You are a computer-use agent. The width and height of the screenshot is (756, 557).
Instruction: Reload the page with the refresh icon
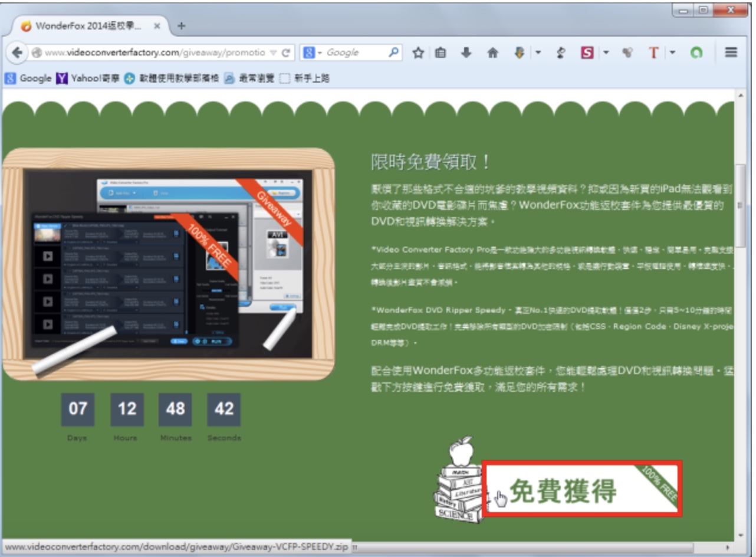[x=286, y=53]
